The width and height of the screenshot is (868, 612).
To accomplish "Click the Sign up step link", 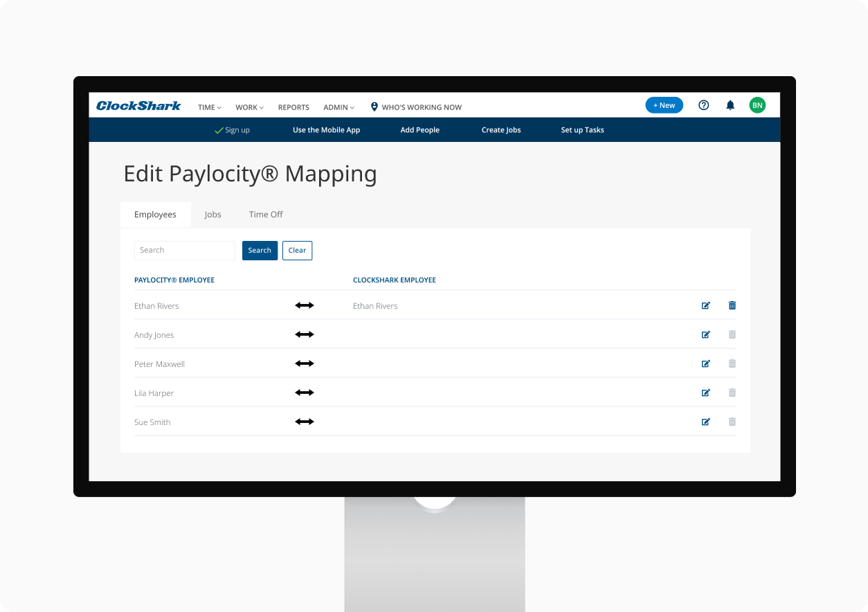I will tap(237, 130).
